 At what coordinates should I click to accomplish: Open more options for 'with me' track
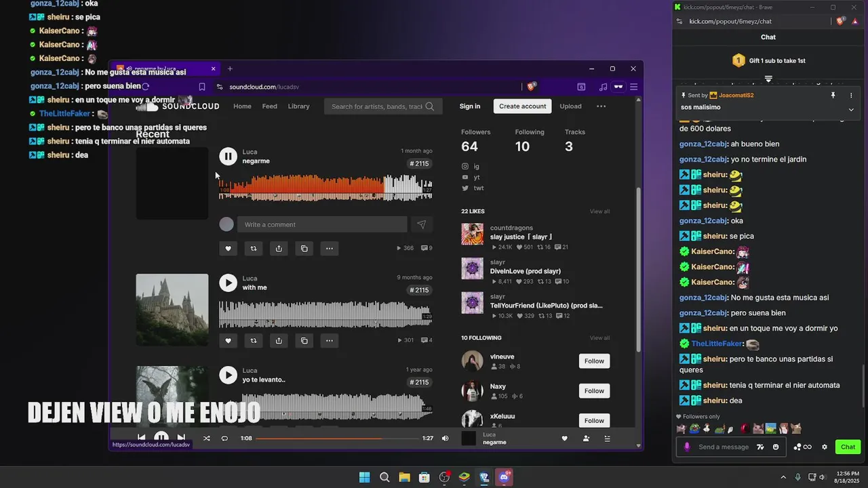(x=330, y=340)
